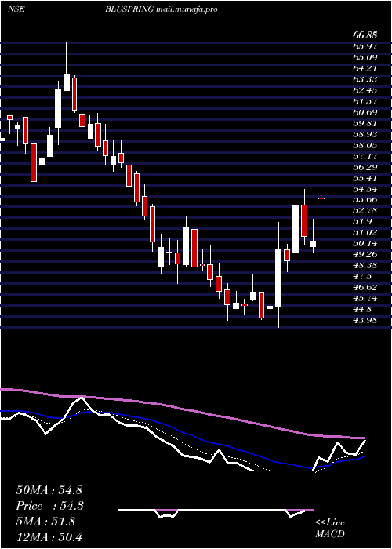Pick the 57.17 axis value
This screenshot has width=392, height=549.
365,157
